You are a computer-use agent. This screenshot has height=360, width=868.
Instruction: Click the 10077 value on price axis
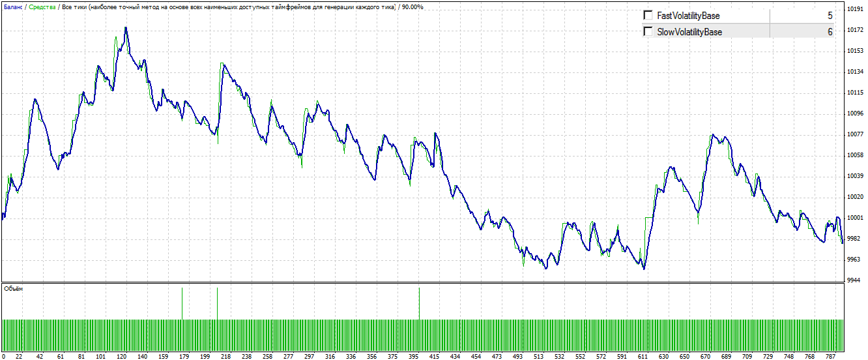tap(855, 134)
